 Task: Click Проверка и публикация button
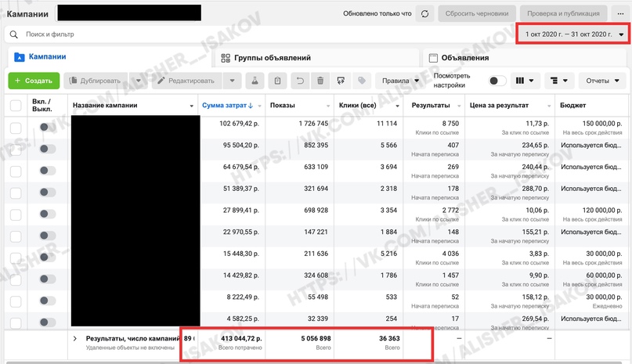click(x=564, y=14)
